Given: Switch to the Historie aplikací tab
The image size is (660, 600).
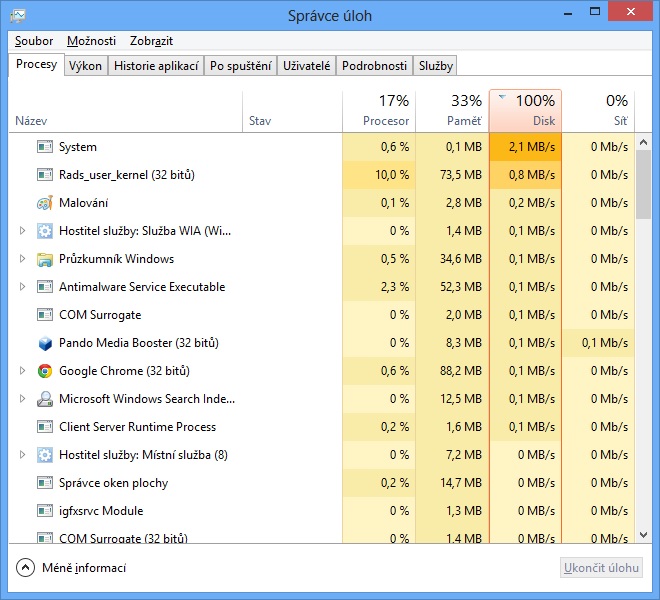Looking at the screenshot, I should point(156,66).
